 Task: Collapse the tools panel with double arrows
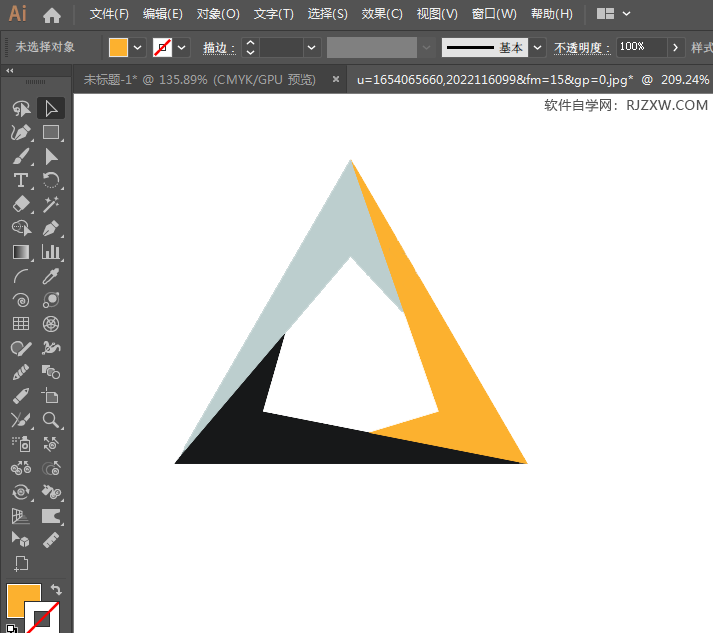click(x=10, y=71)
